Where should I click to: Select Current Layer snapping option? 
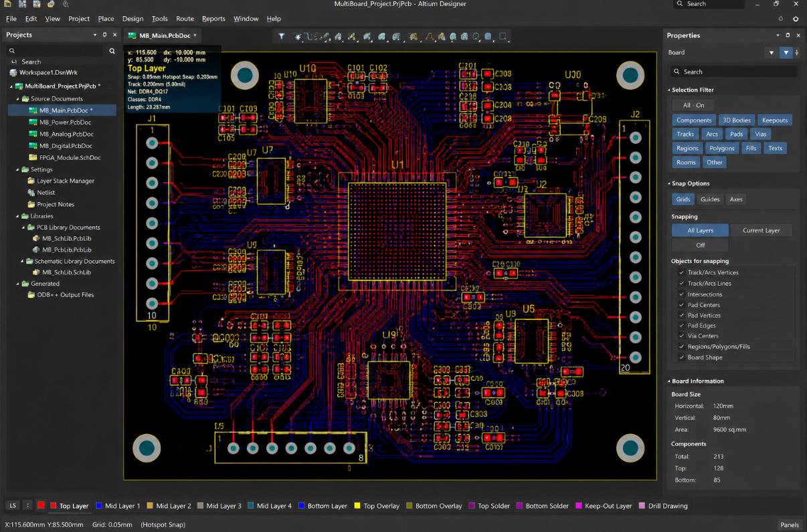(761, 230)
